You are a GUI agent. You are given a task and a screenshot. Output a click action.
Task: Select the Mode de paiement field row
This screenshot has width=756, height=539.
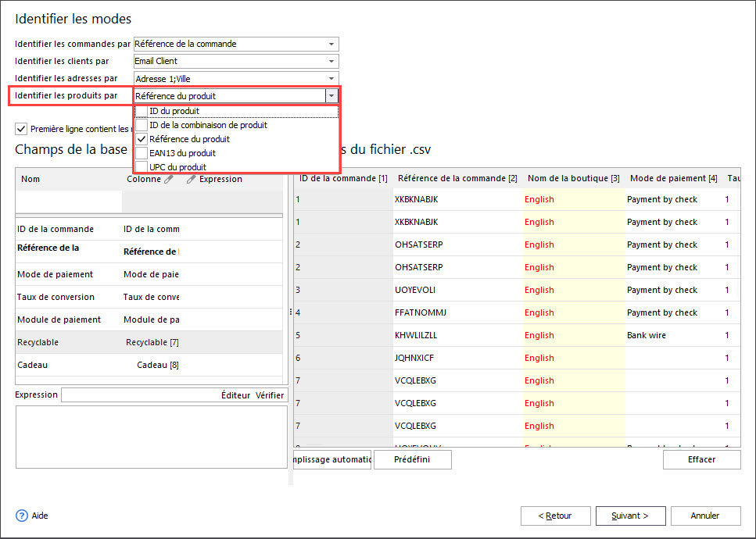149,274
